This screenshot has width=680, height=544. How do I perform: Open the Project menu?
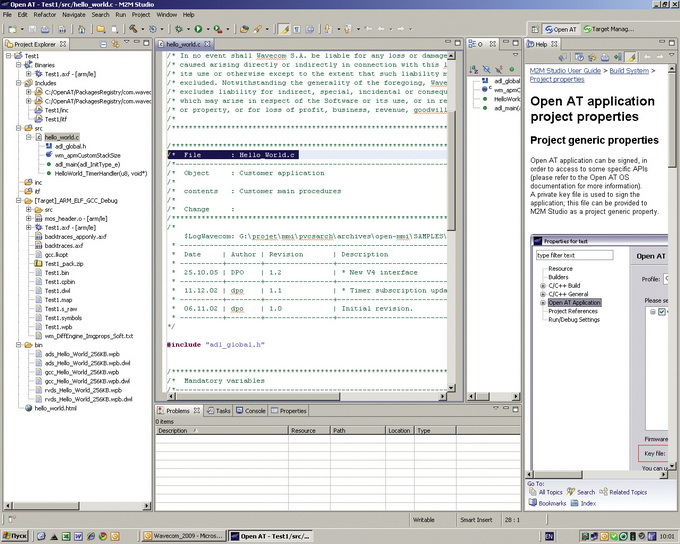141,14
